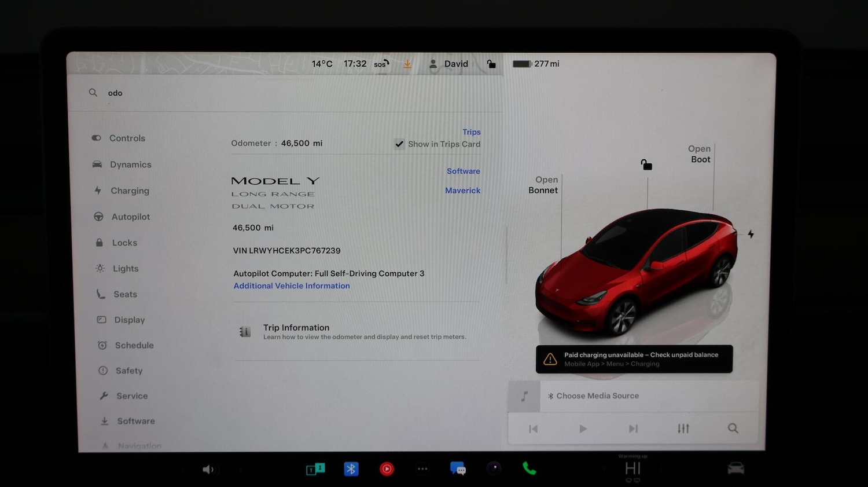The width and height of the screenshot is (868, 487).
Task: Skip to previous track
Action: 534,429
